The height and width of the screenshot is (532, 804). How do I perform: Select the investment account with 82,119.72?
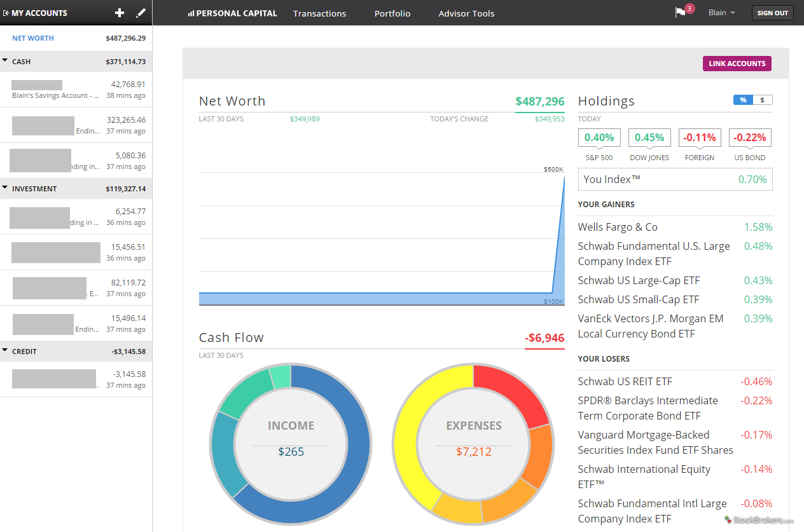tap(76, 288)
